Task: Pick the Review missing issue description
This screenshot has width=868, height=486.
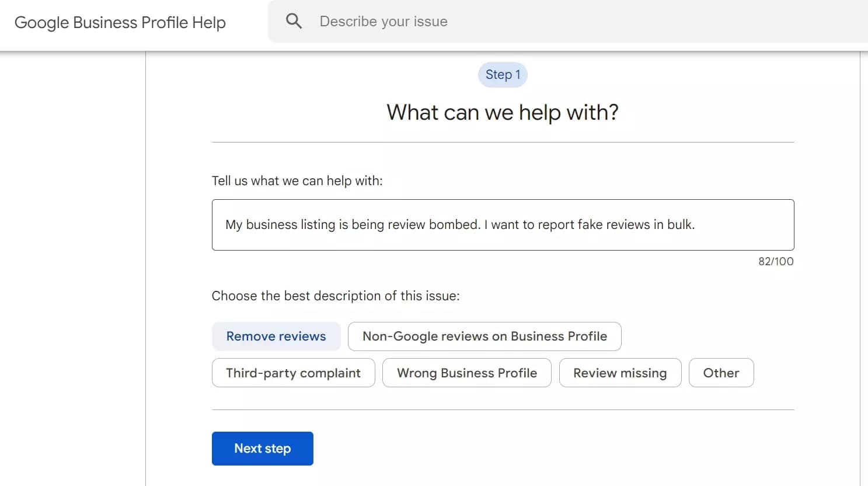Action: click(620, 373)
